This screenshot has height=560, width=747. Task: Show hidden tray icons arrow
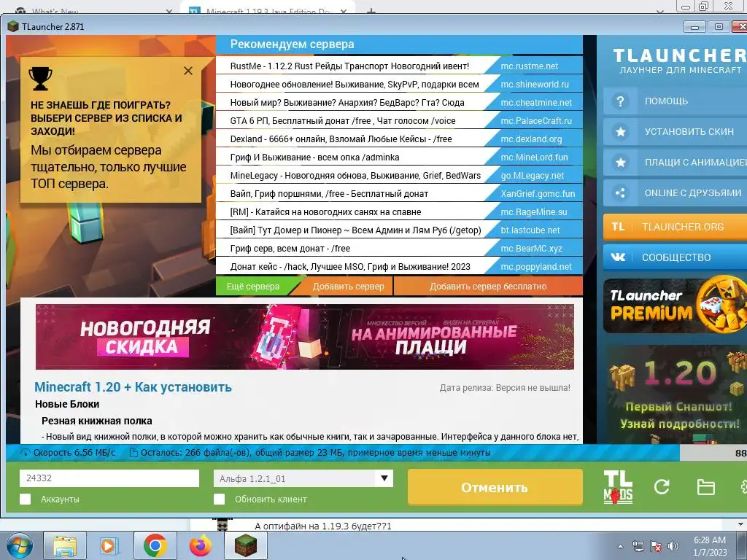[620, 546]
